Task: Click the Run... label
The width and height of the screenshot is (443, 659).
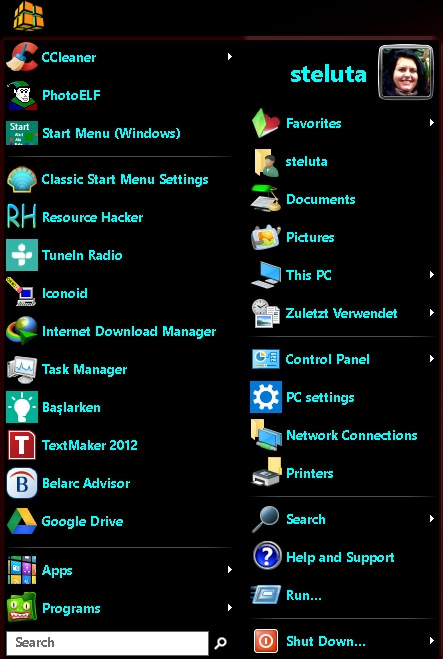Action: pyautogui.click(x=303, y=595)
